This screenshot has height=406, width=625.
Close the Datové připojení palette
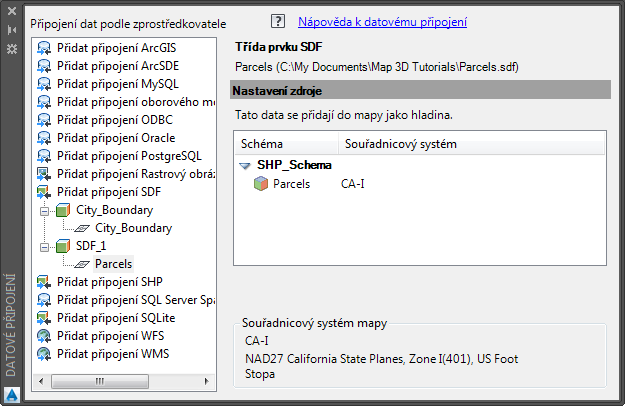pos(11,12)
